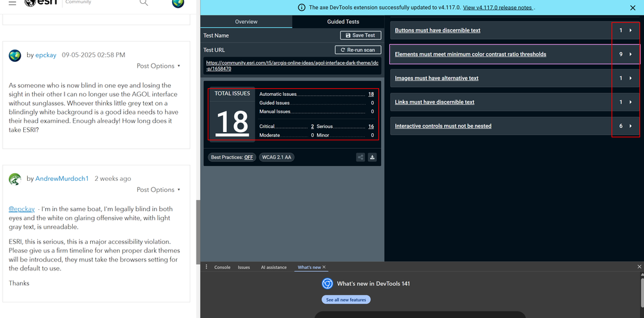Click the Save Test button

tap(360, 35)
